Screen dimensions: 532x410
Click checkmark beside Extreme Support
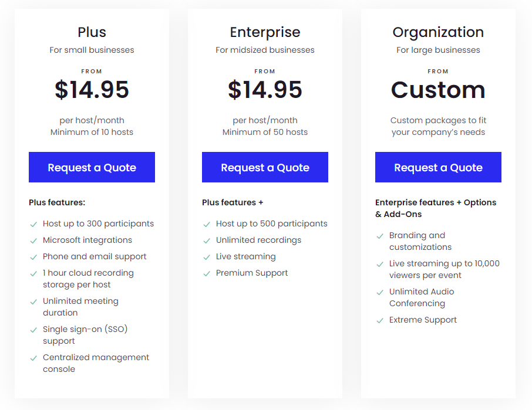point(380,320)
